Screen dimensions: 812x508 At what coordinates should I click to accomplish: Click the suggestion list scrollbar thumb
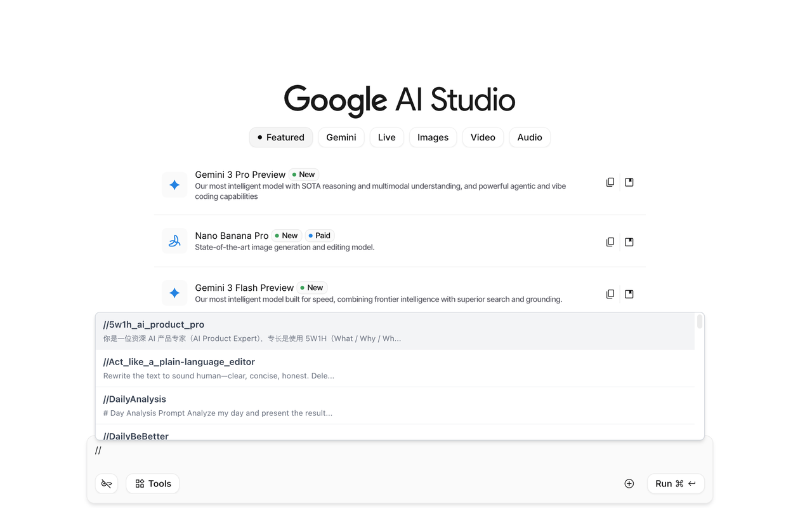[x=700, y=322]
